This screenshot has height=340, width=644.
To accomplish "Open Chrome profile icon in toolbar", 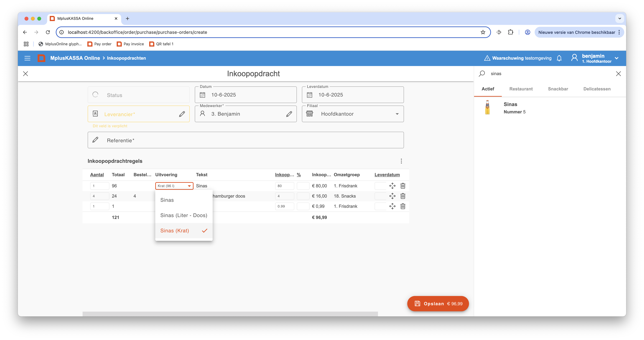I will click(x=527, y=32).
